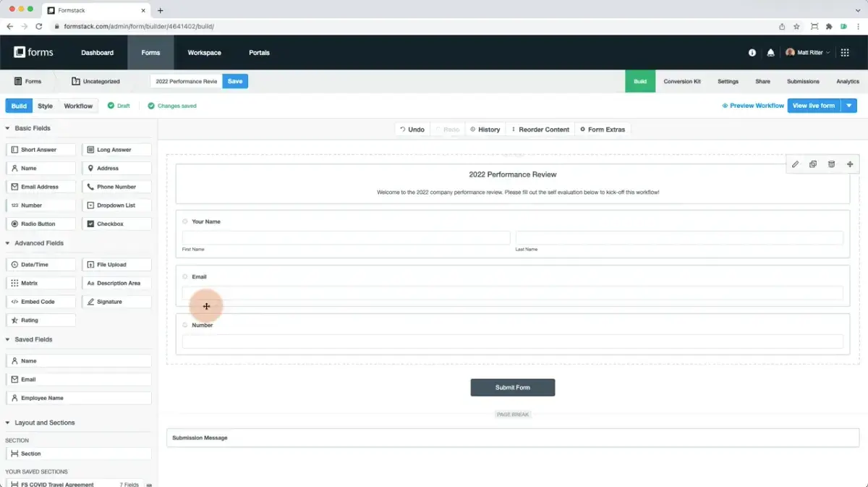This screenshot has height=487, width=868.
Task: Add a Description Area field
Action: pos(116,283)
